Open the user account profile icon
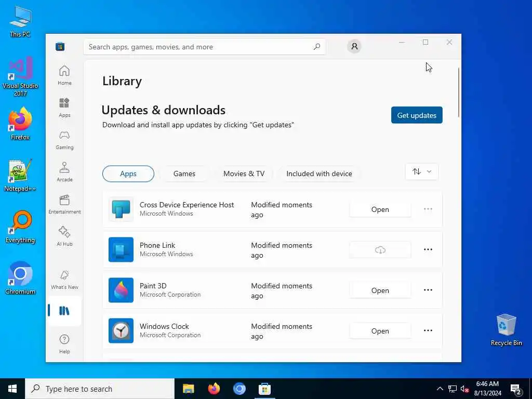532x399 pixels. coord(354,46)
